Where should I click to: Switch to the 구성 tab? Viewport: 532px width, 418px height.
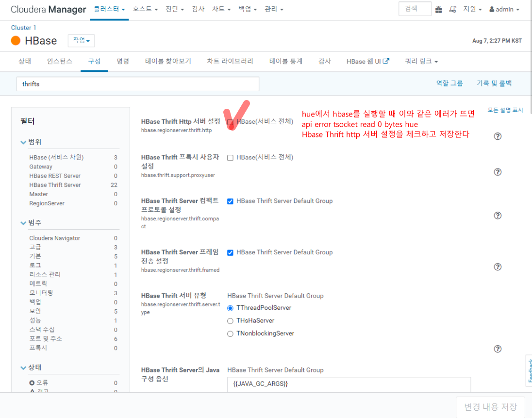point(94,61)
